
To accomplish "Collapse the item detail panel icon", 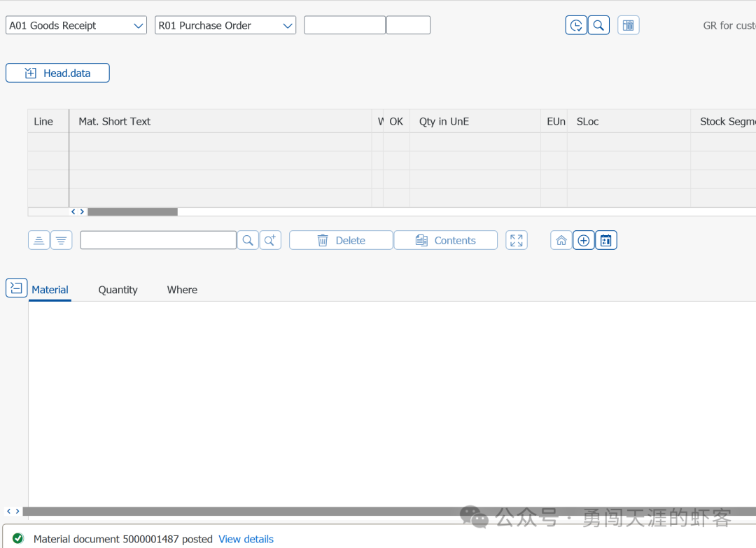I will tap(16, 288).
